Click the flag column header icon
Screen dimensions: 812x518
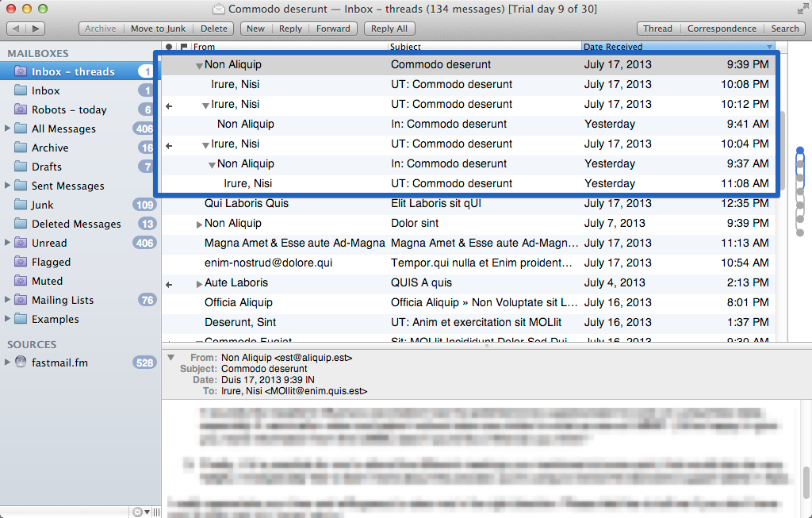[x=184, y=48]
